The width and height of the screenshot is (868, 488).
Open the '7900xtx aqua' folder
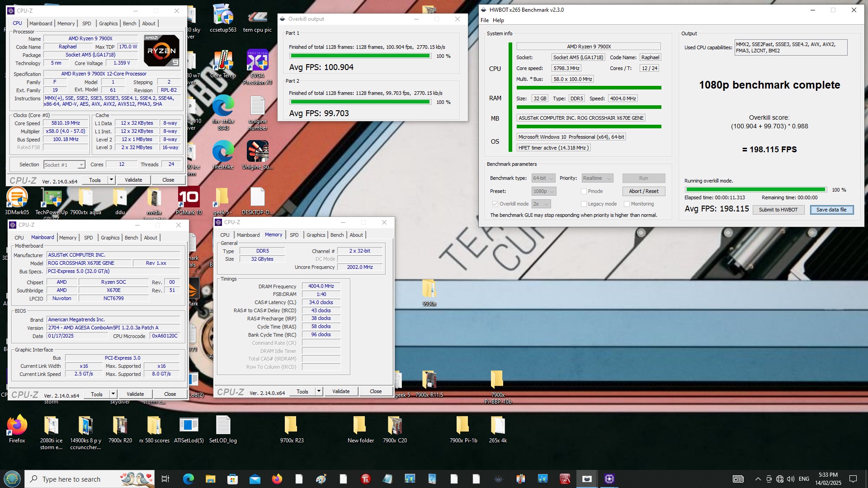[85, 201]
